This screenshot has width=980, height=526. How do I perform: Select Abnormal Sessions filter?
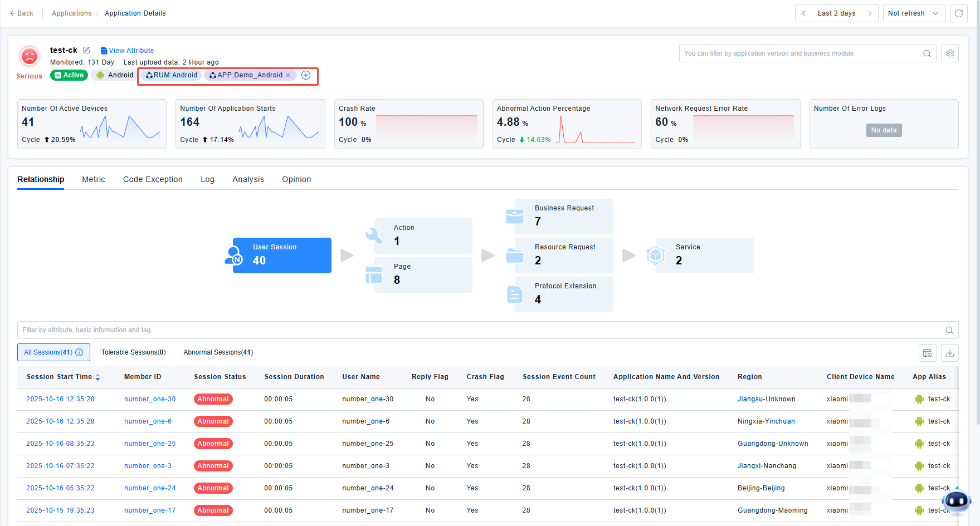pyautogui.click(x=218, y=352)
